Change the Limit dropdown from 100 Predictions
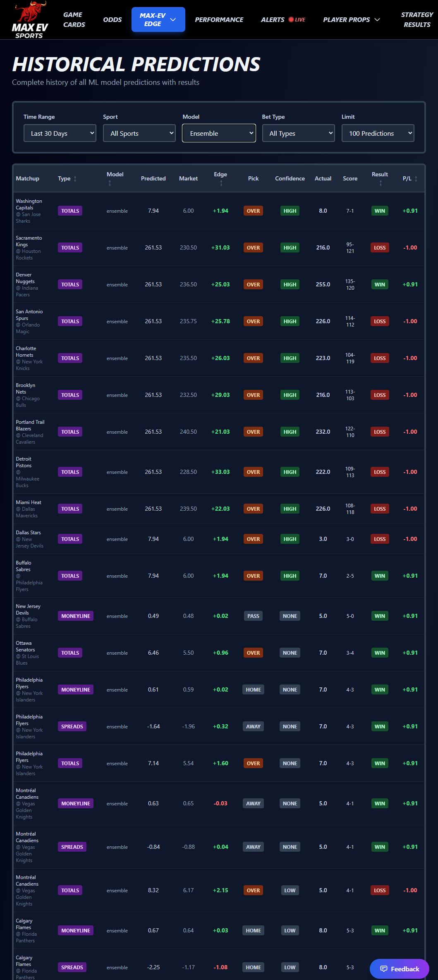 point(378,133)
